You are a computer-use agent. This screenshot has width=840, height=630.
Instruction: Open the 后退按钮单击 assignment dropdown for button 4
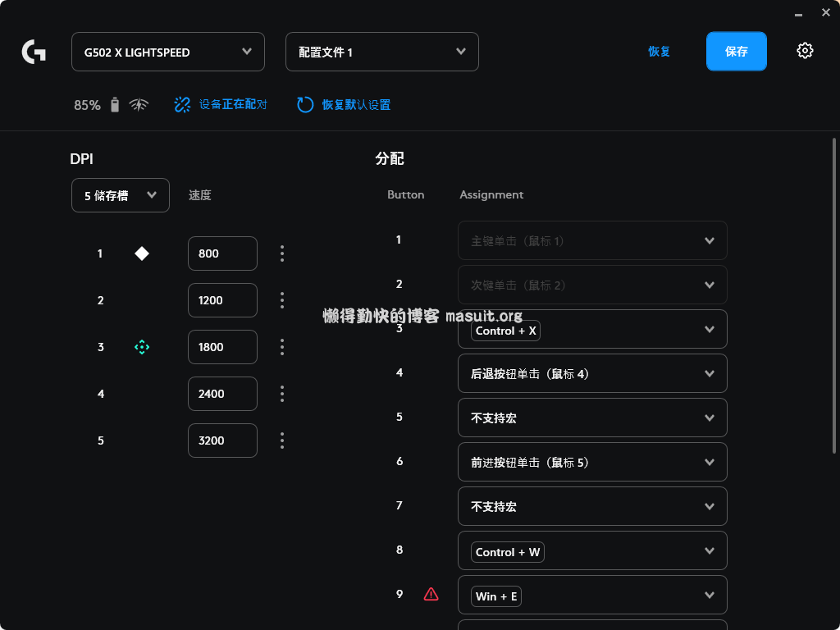592,373
